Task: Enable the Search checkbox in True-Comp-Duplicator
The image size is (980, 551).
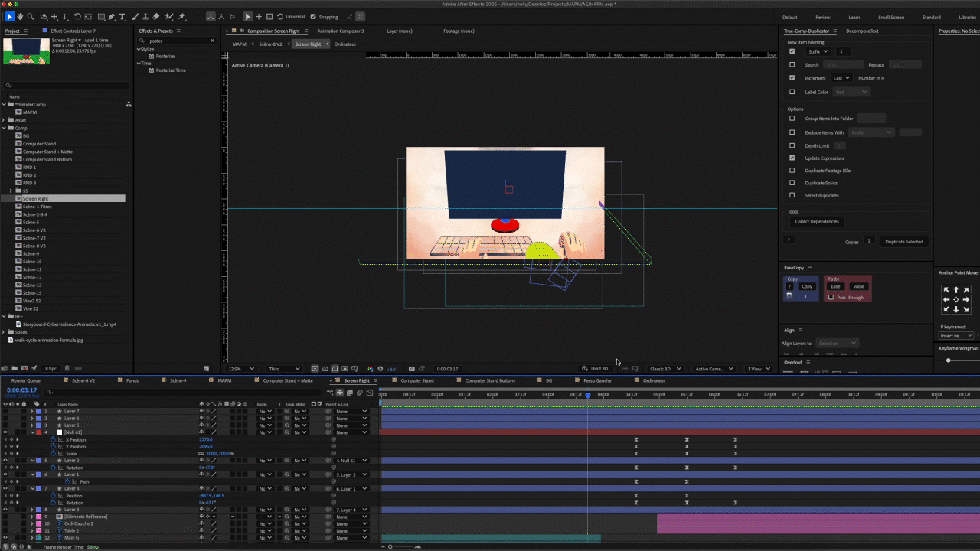Action: point(792,65)
